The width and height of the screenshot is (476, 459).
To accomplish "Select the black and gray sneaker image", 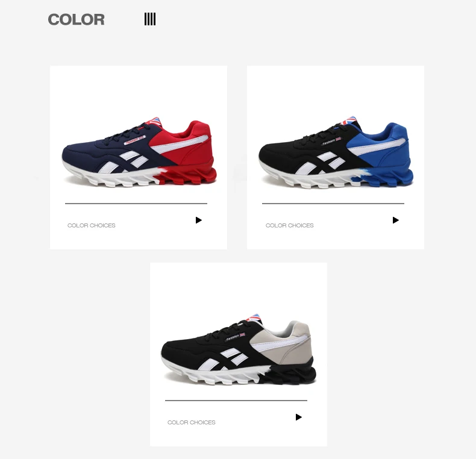I will tap(239, 350).
